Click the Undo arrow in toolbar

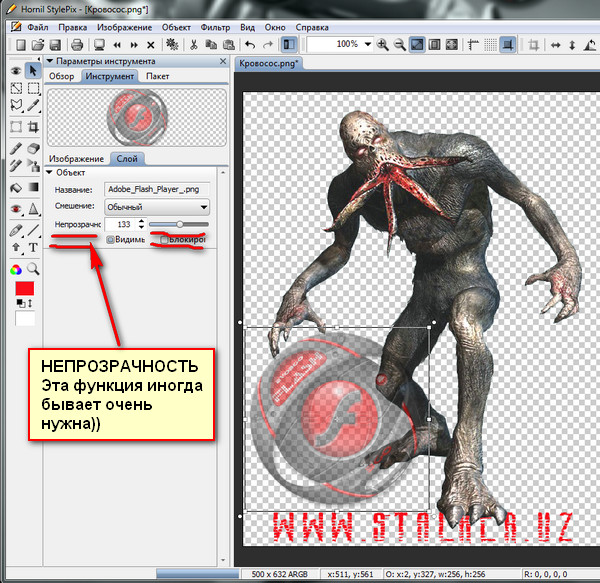247,45
